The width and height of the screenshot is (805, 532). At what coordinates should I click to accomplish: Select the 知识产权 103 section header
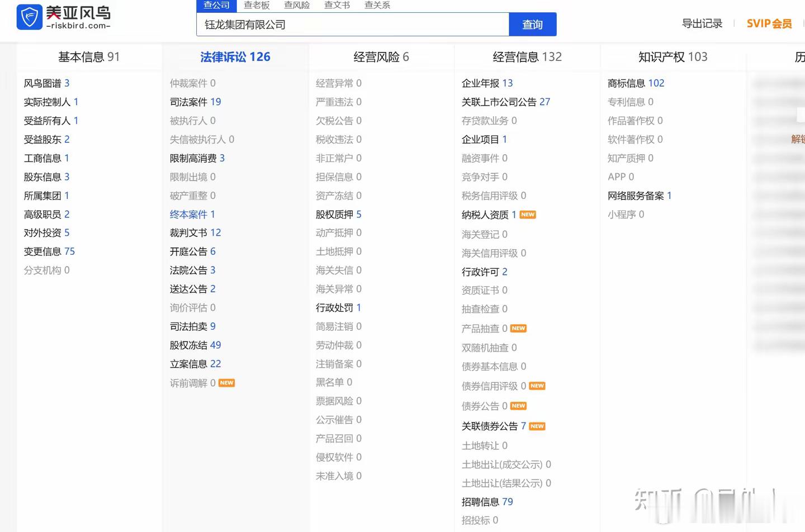click(673, 57)
